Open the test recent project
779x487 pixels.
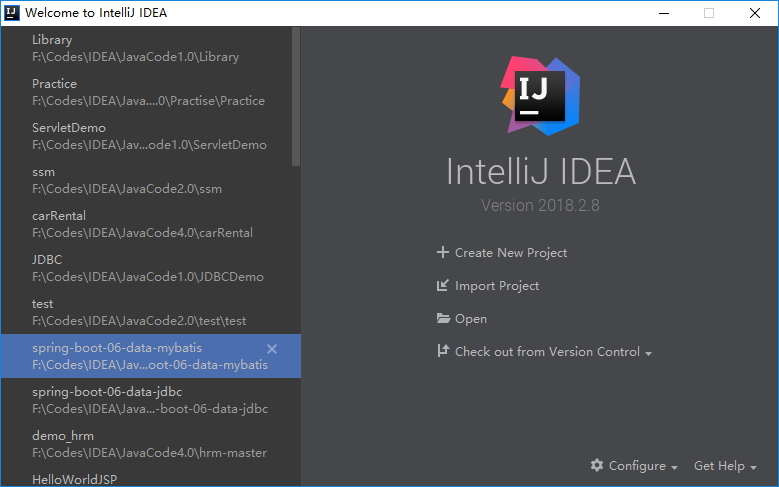(151, 312)
